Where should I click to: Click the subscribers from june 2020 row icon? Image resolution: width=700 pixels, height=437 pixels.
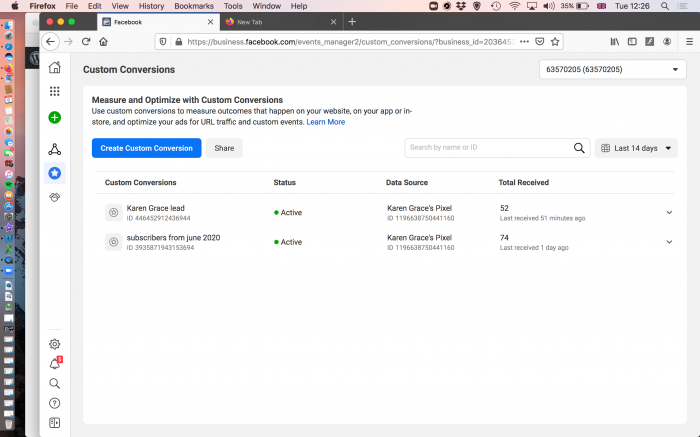coord(114,242)
